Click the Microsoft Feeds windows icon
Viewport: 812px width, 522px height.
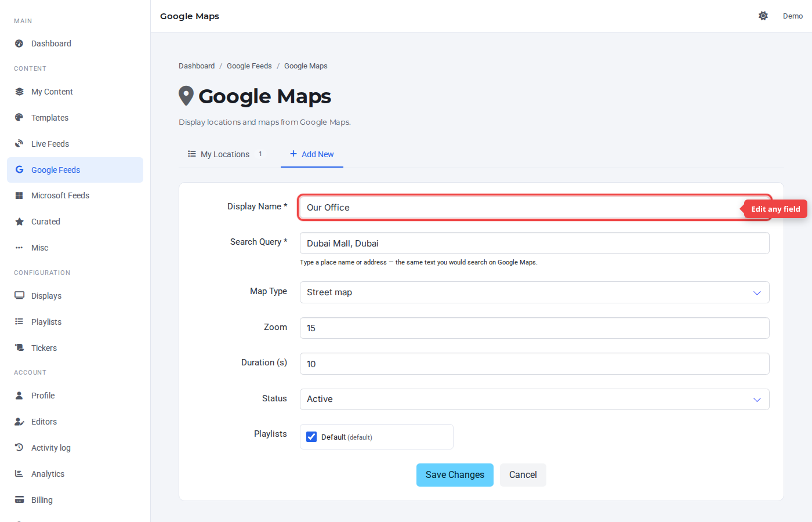[x=19, y=195]
